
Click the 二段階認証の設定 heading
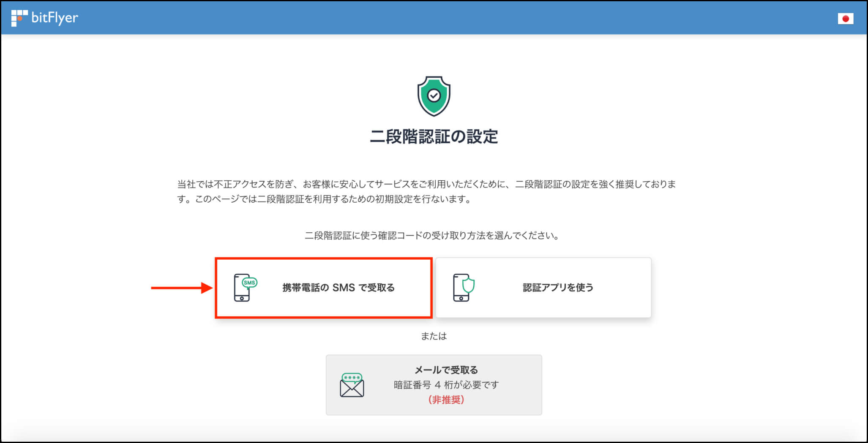(x=434, y=137)
